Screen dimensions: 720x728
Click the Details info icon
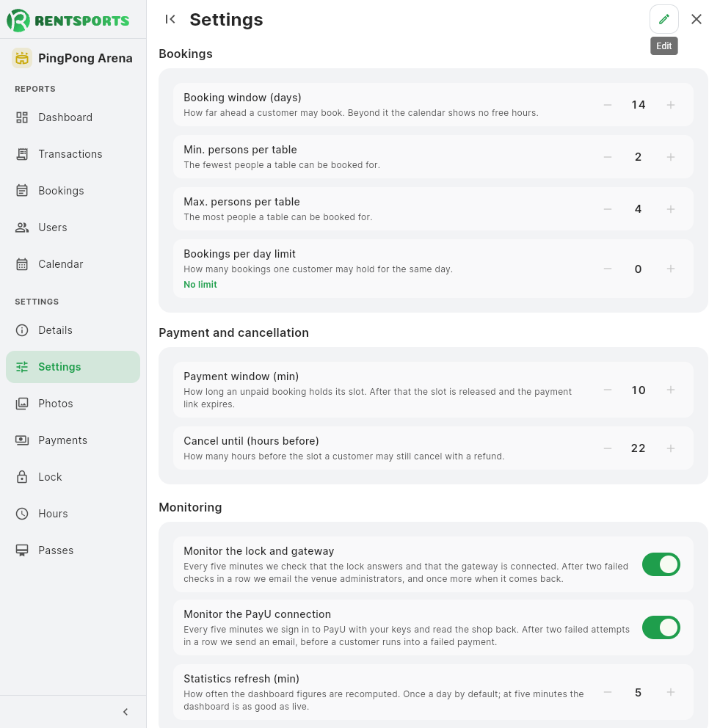22,330
